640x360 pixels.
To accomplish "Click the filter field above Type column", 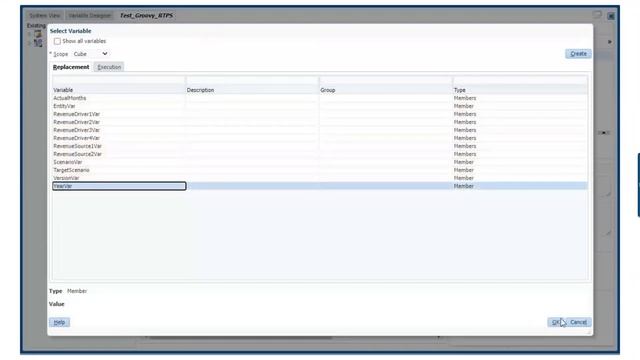I will tap(520, 80).
